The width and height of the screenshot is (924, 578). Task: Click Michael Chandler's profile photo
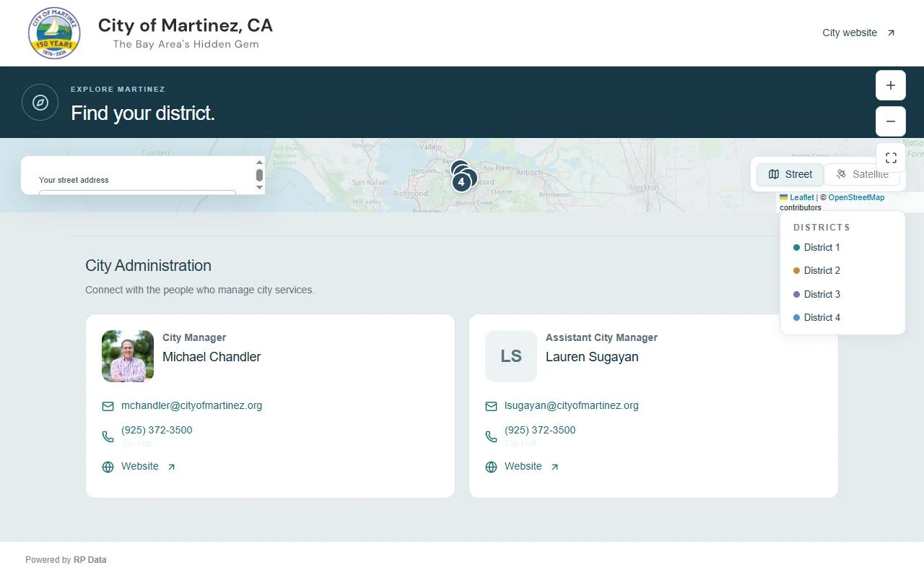point(128,356)
